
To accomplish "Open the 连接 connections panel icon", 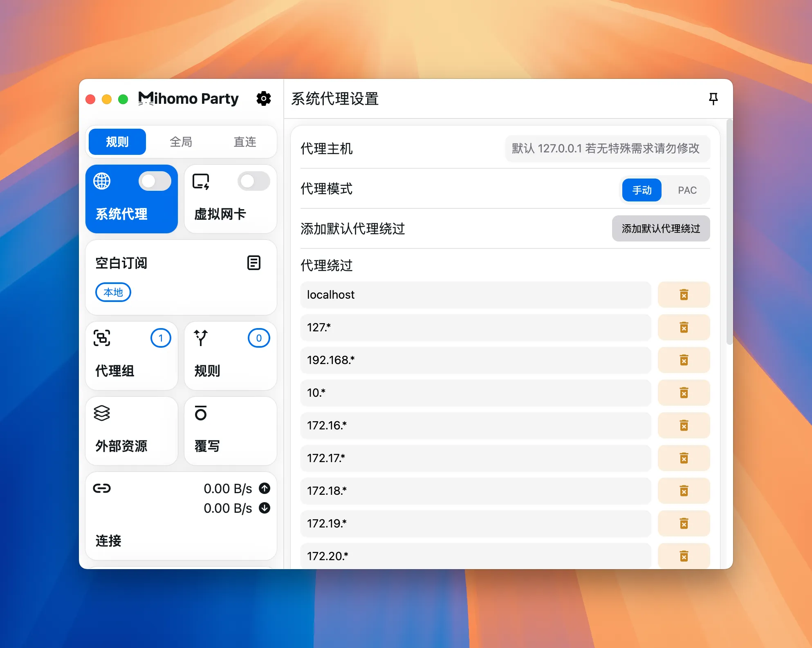I will pos(102,488).
